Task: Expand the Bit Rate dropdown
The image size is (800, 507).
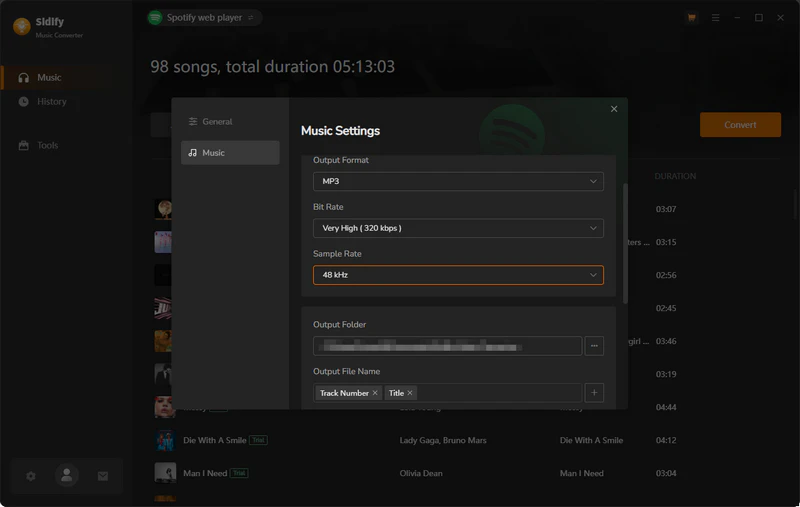Action: [x=458, y=228]
